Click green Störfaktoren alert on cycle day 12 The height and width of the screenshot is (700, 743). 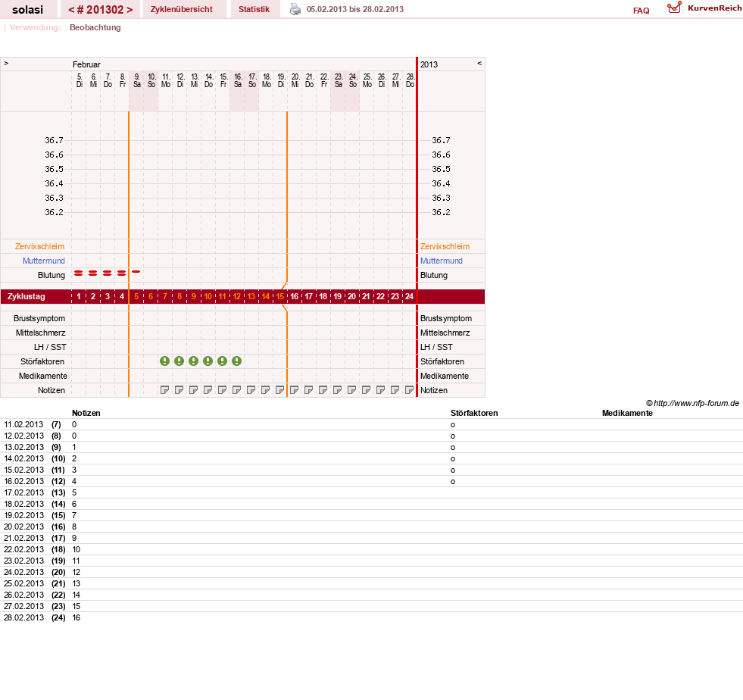tap(236, 361)
